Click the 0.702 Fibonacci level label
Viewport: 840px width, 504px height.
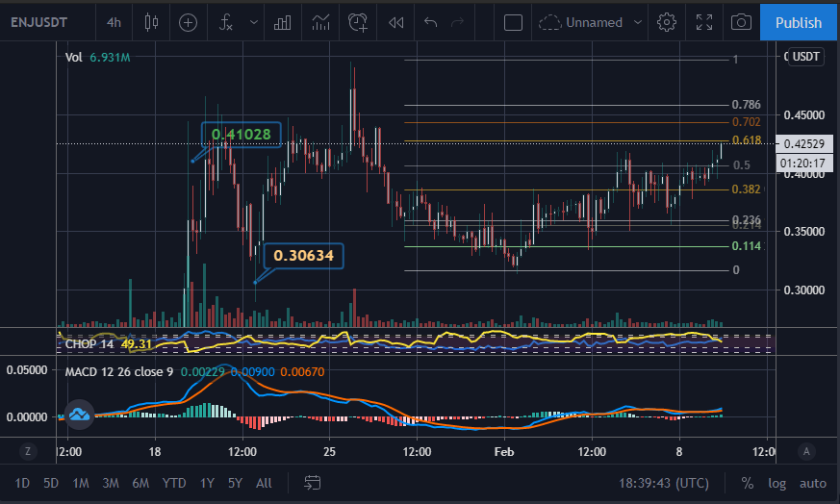pyautogui.click(x=747, y=122)
